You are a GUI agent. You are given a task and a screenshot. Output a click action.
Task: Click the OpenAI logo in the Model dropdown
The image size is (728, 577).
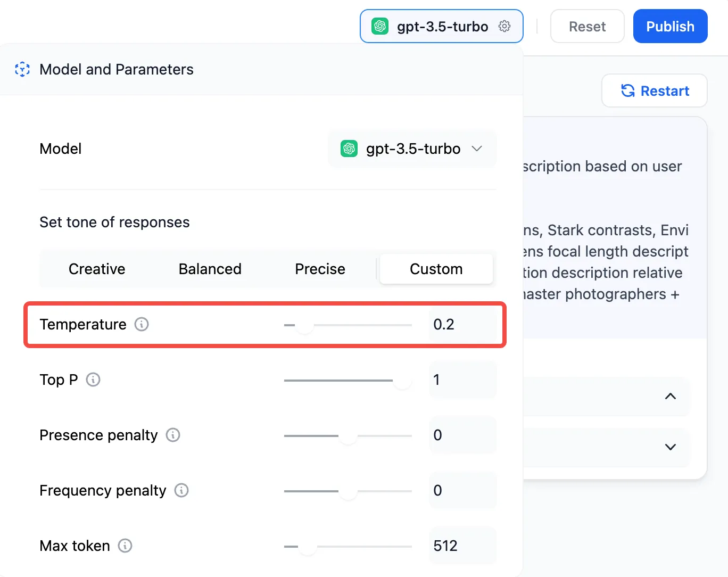click(349, 149)
